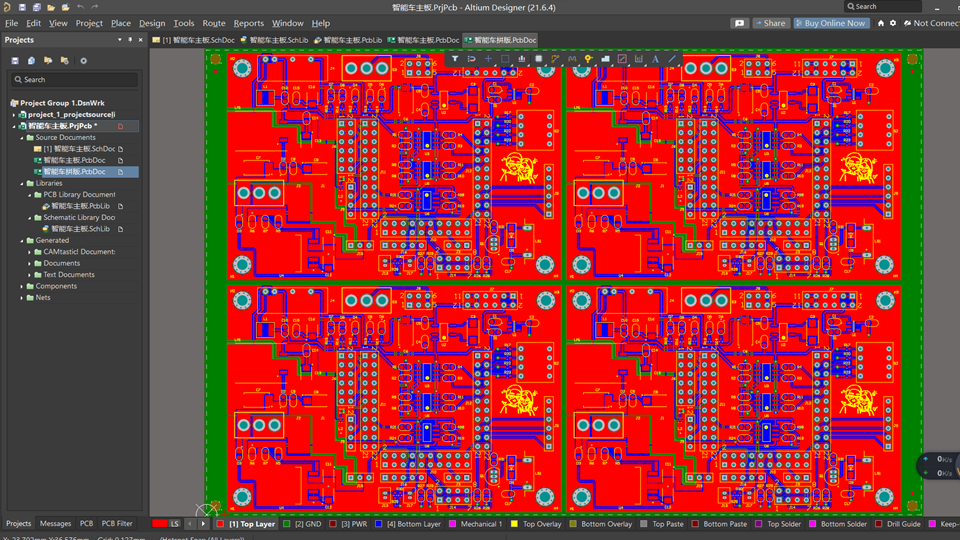Click Save icon in Projects panel toolbar

point(15,61)
